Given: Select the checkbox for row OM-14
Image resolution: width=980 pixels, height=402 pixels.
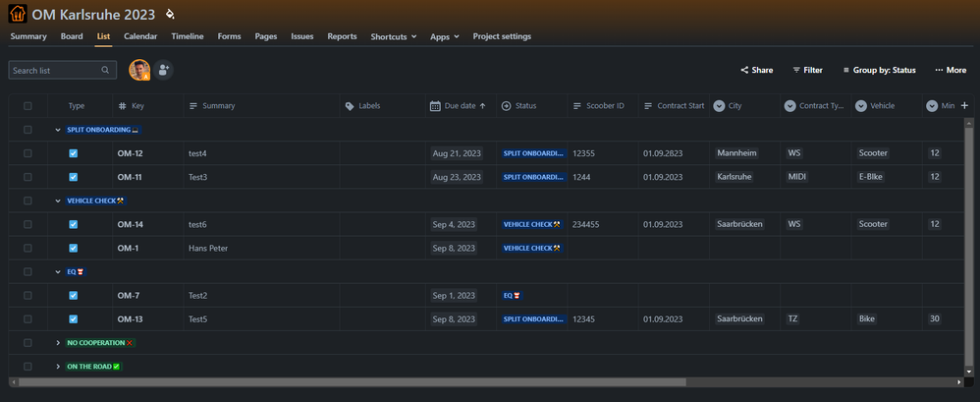Looking at the screenshot, I should click(27, 224).
